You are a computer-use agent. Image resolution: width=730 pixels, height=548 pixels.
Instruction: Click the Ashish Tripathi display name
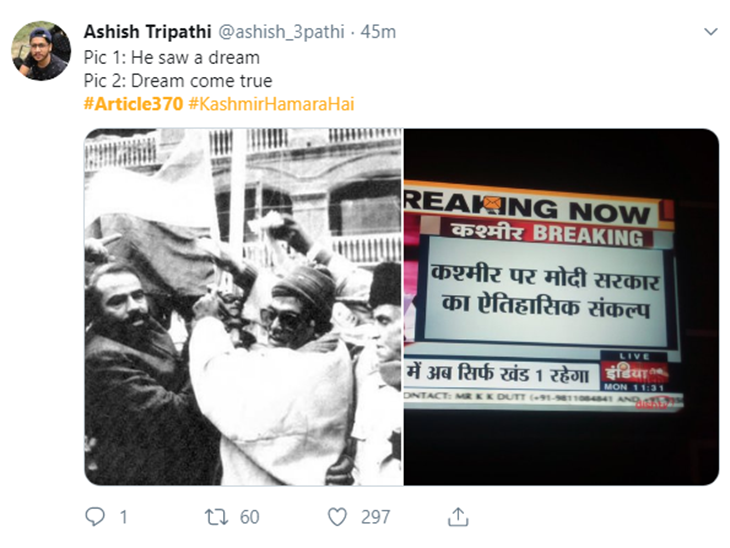click(148, 32)
